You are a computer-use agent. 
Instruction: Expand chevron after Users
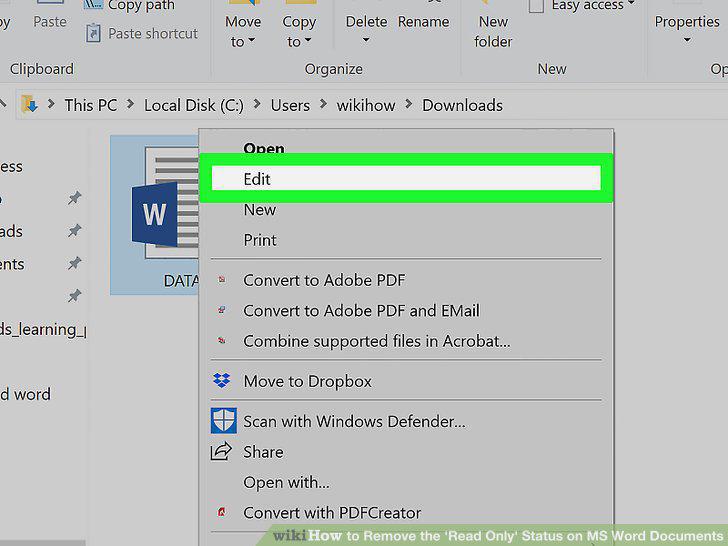(323, 105)
